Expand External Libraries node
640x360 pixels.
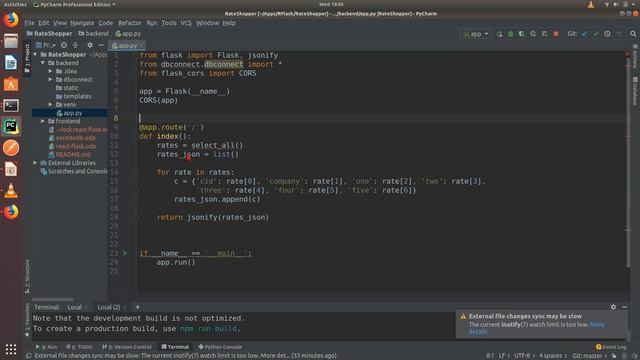point(35,163)
